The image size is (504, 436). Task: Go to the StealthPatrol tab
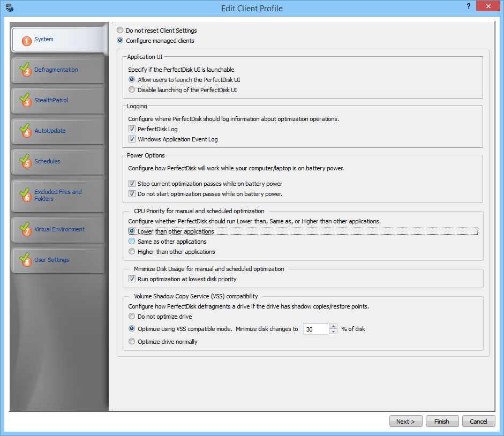[x=58, y=100]
